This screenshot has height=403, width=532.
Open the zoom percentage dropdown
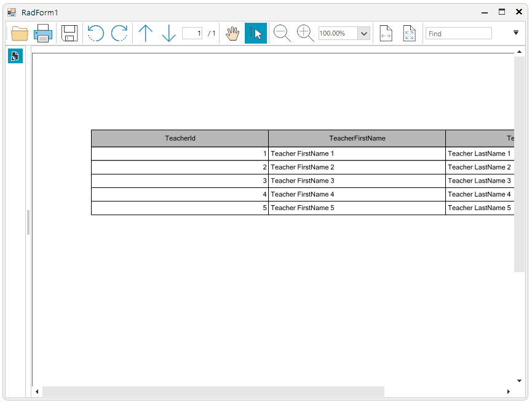click(364, 33)
